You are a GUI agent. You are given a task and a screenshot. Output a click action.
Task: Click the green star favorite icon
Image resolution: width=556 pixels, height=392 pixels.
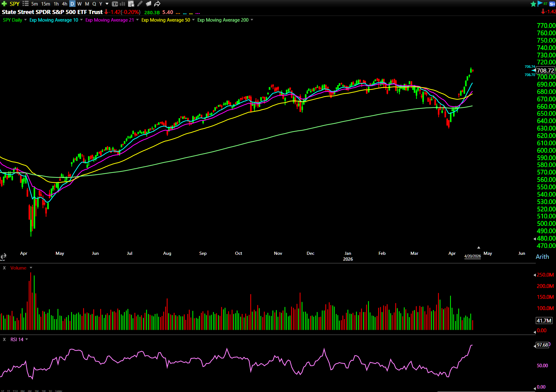pyautogui.click(x=533, y=4)
